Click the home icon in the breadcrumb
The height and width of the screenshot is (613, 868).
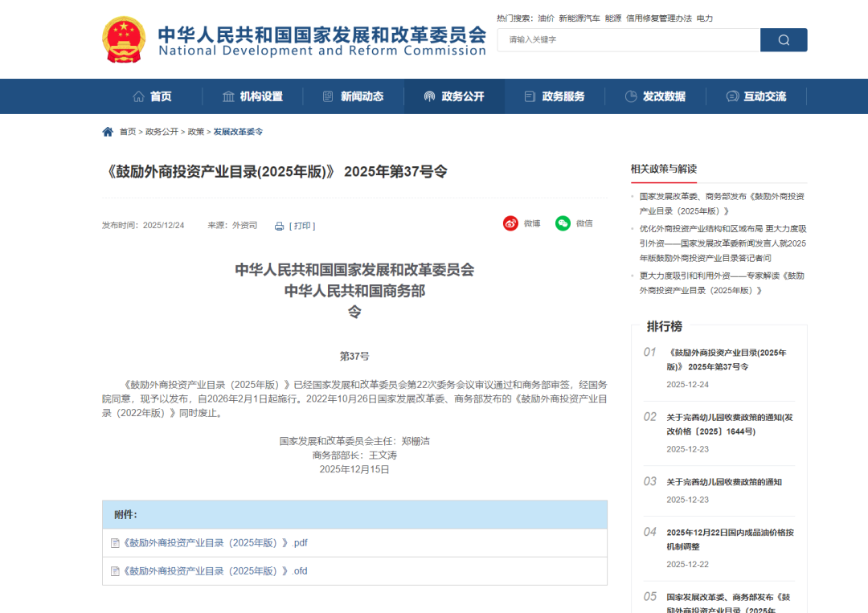click(x=107, y=131)
